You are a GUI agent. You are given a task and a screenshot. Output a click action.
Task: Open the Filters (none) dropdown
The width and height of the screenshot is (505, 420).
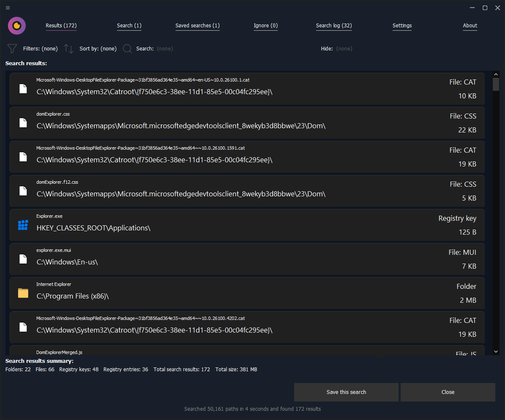click(x=40, y=49)
